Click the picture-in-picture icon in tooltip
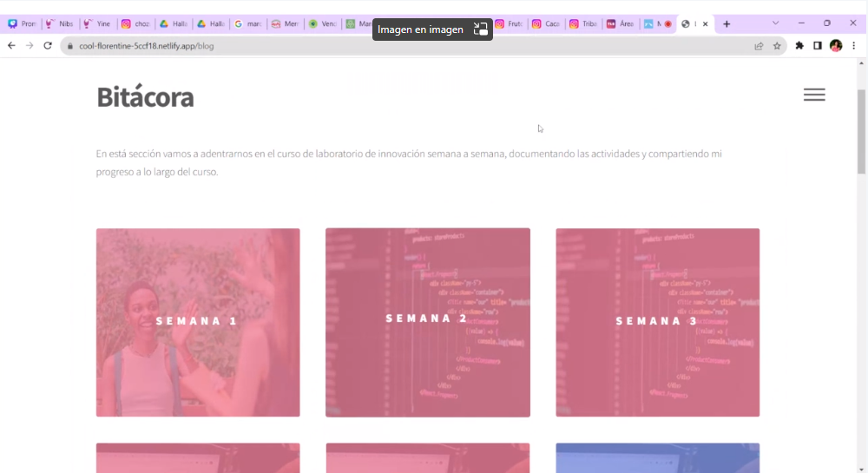 coord(481,30)
